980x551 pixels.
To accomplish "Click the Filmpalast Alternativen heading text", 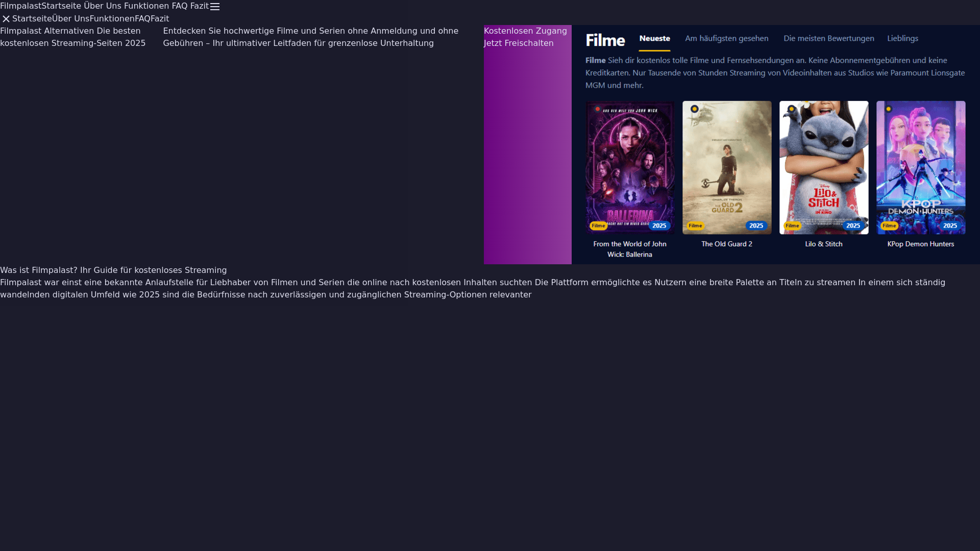I will tap(73, 37).
